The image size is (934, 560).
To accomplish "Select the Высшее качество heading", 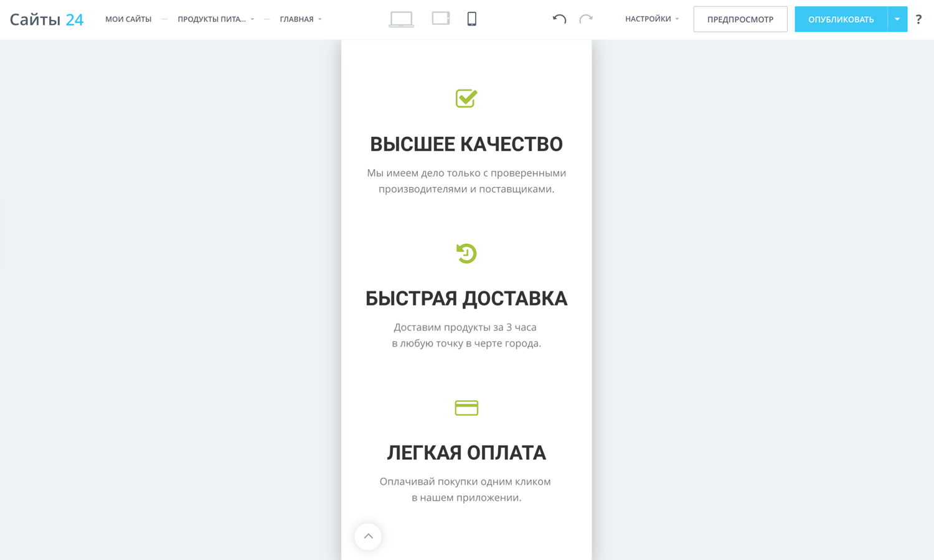I will [466, 144].
